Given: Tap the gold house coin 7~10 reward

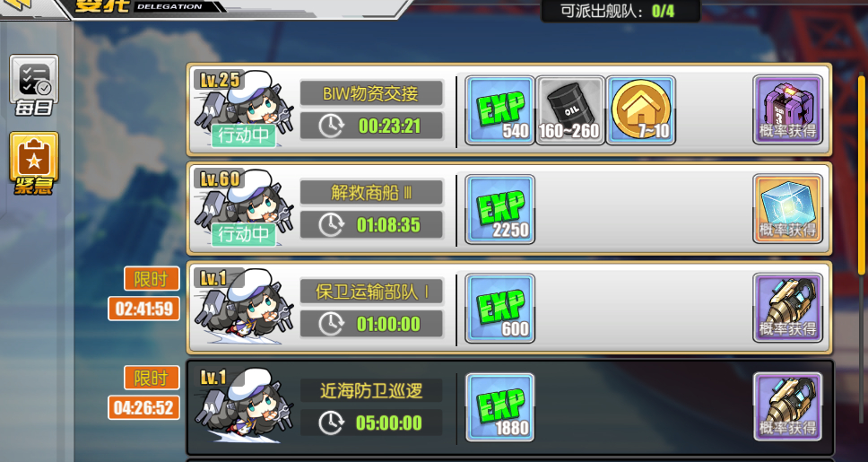Looking at the screenshot, I should [640, 110].
